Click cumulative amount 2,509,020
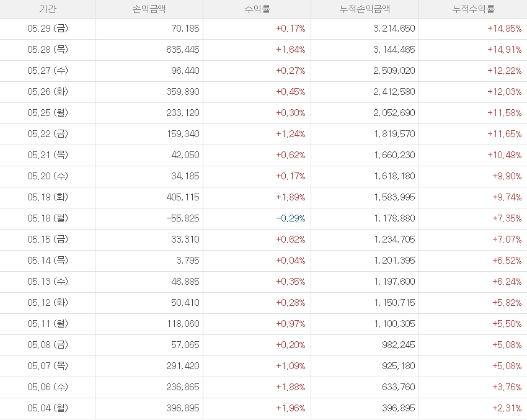 (394, 71)
